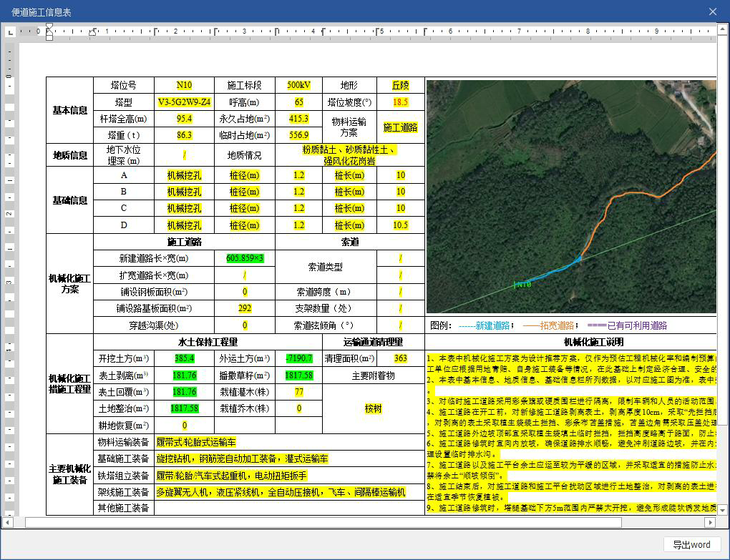The height and width of the screenshot is (560, 730).
Task: Select the pile length value 10.5
Action: click(400, 225)
